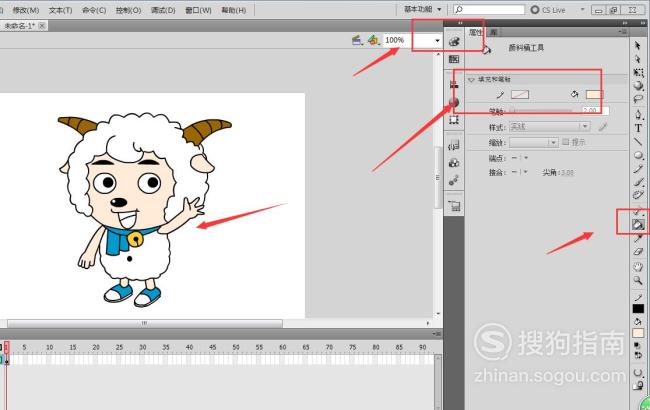The width and height of the screenshot is (650, 410).
Task: Click the Black and White reset icon
Action: click(638, 345)
